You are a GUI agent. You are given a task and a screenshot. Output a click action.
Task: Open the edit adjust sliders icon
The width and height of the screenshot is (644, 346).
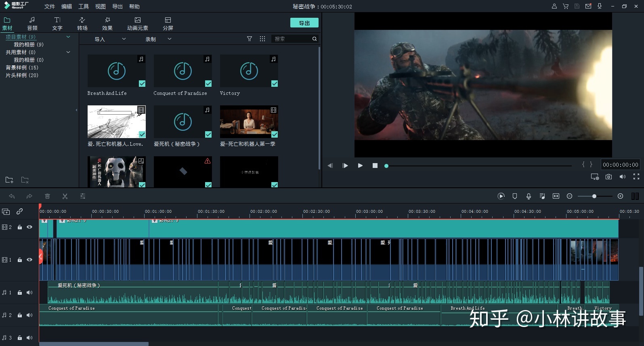tap(83, 196)
